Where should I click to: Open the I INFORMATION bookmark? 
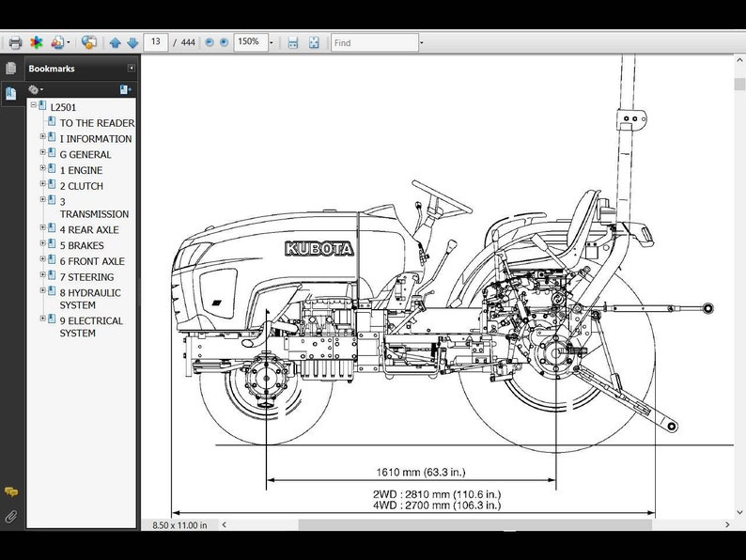tap(96, 138)
